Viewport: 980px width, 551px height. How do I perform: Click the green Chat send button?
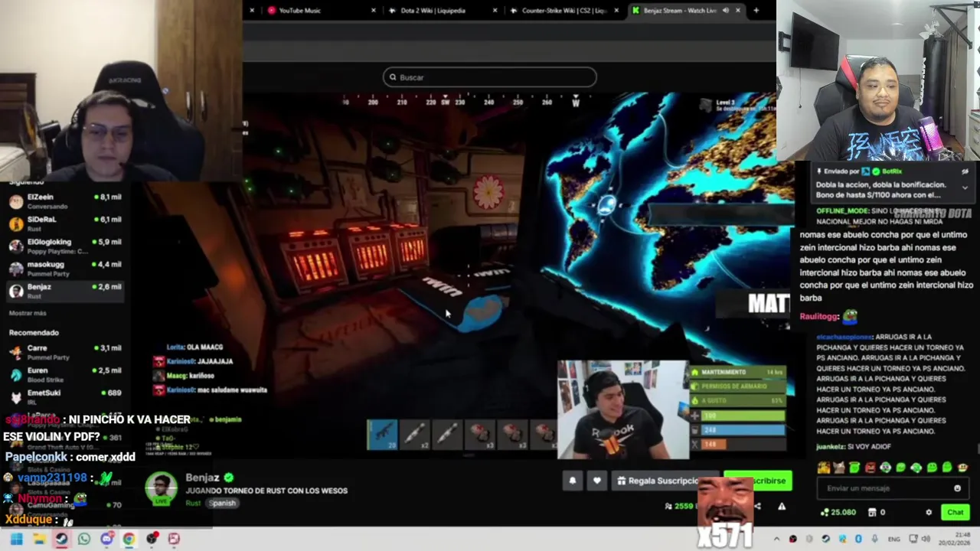955,512
